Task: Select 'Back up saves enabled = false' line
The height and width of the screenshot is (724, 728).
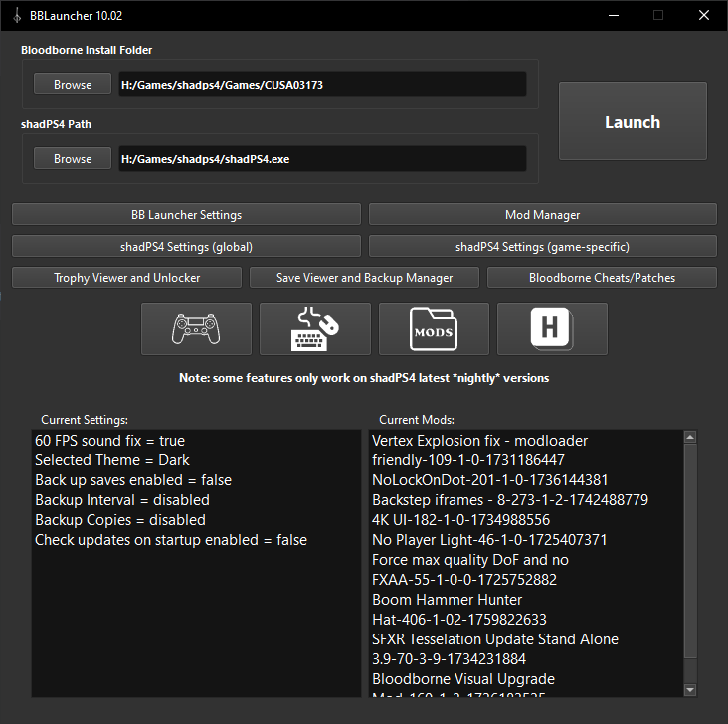Action: [x=133, y=480]
